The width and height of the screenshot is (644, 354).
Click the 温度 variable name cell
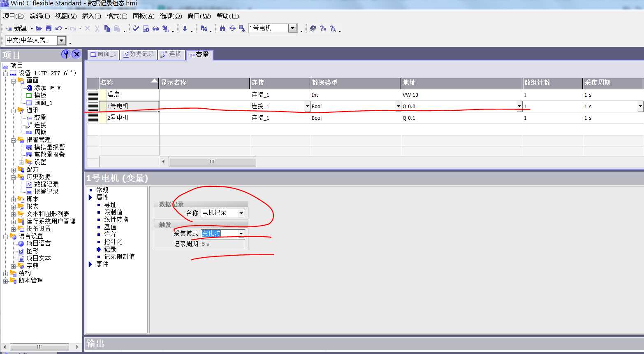pyautogui.click(x=129, y=95)
